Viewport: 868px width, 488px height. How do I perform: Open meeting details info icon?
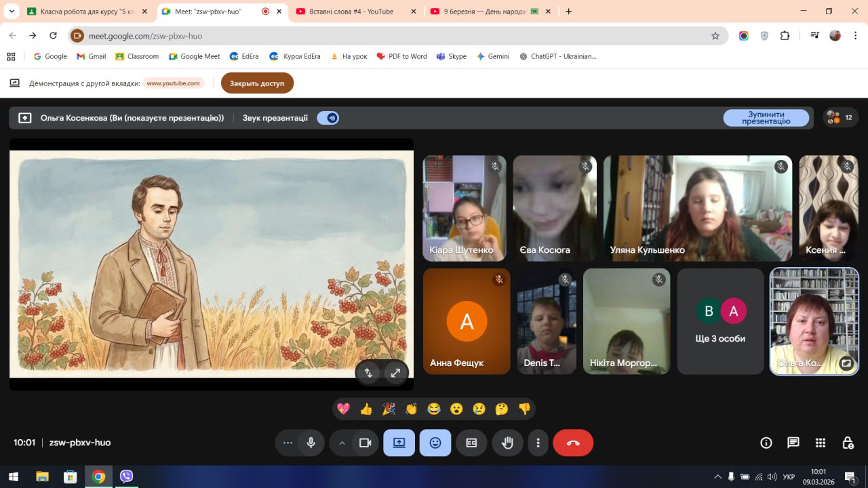tap(766, 443)
